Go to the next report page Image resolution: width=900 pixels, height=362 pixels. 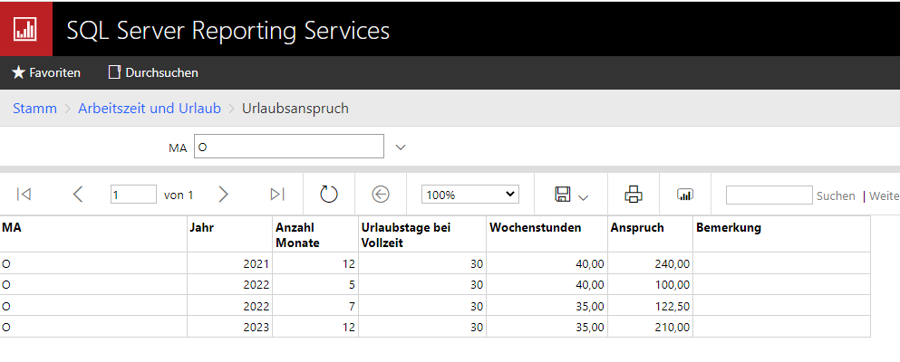tap(223, 194)
